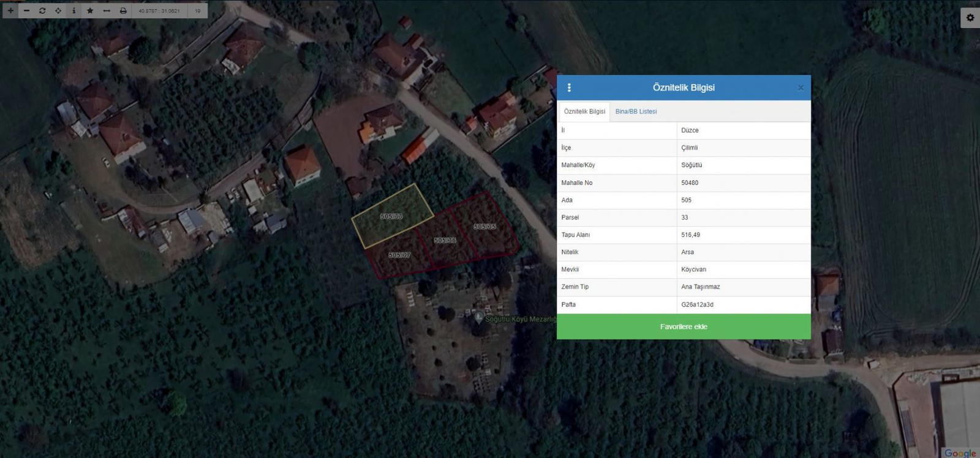Click parcel 505/37 on the map
Screen dimensions: 980x458
coord(399,255)
